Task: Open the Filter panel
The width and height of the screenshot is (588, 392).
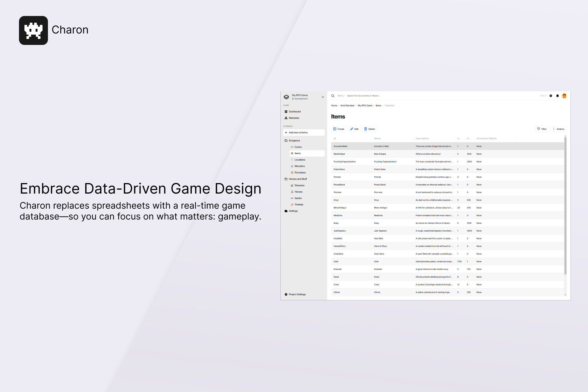Action: (542, 129)
